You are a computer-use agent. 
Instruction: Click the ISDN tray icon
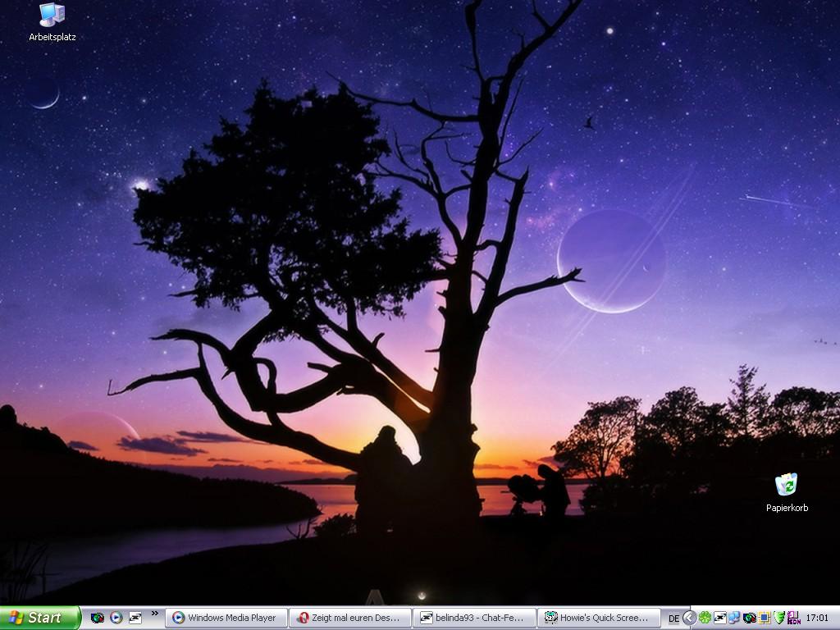tap(794, 618)
